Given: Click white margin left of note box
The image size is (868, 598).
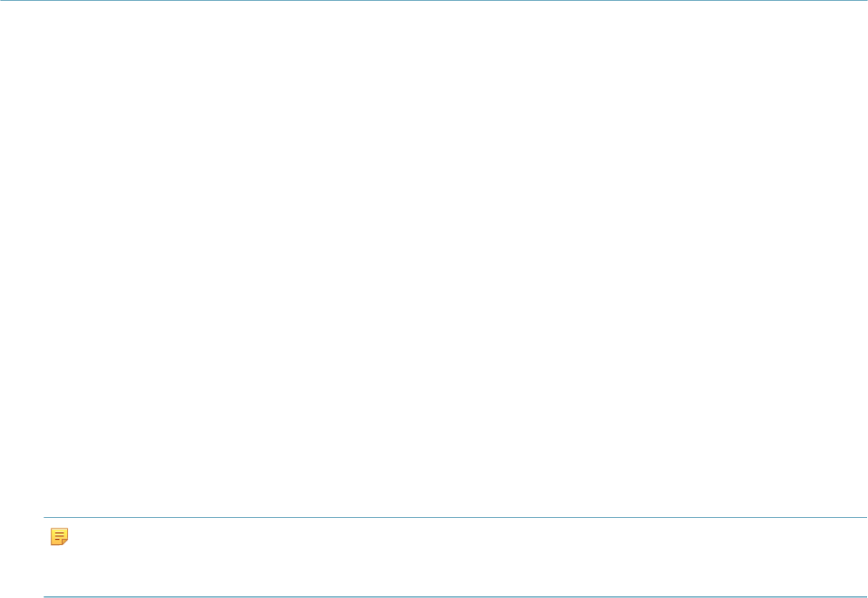Looking at the screenshot, I should (22, 556).
